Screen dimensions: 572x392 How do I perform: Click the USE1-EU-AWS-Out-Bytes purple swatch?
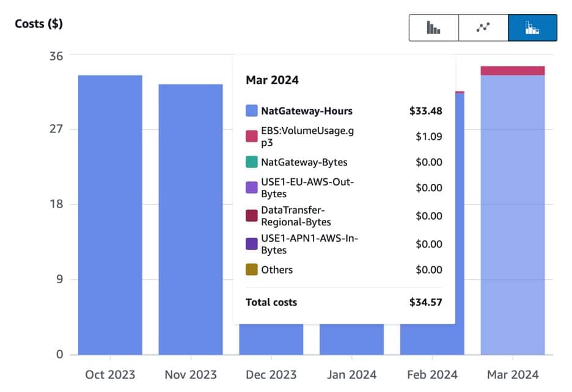coord(252,187)
